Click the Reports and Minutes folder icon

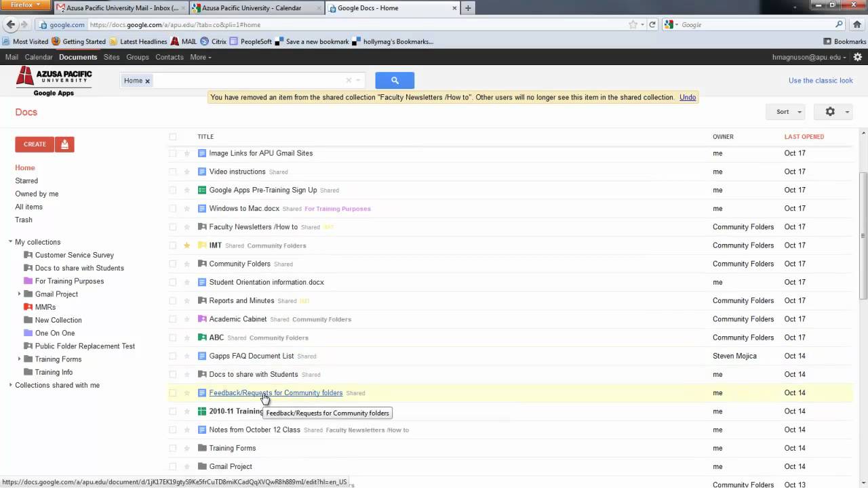click(202, 301)
